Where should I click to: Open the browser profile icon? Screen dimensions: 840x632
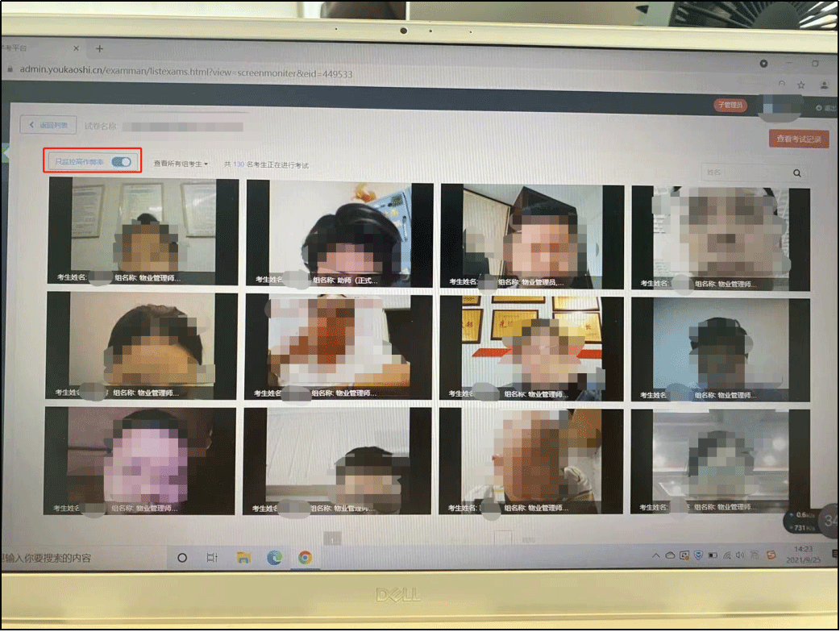pyautogui.click(x=824, y=85)
